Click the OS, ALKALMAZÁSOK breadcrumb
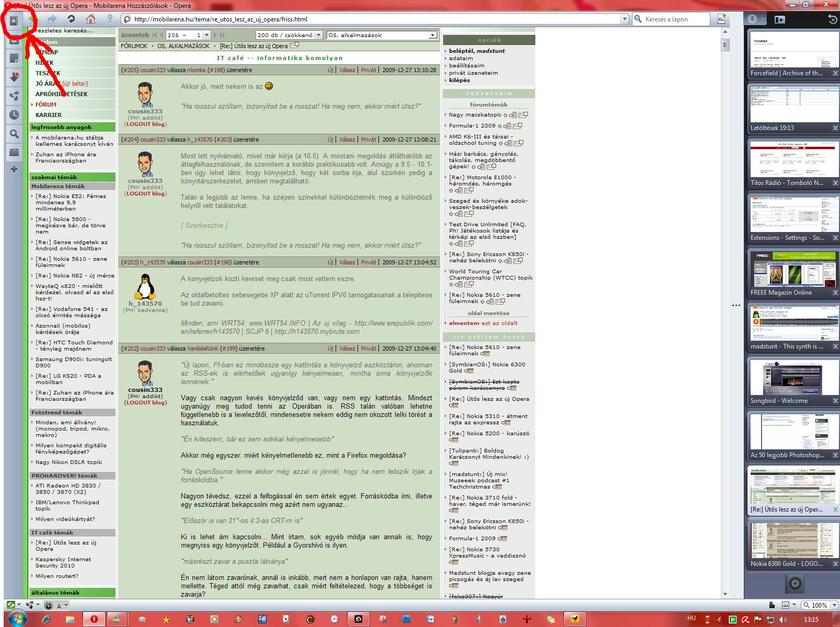 point(183,46)
